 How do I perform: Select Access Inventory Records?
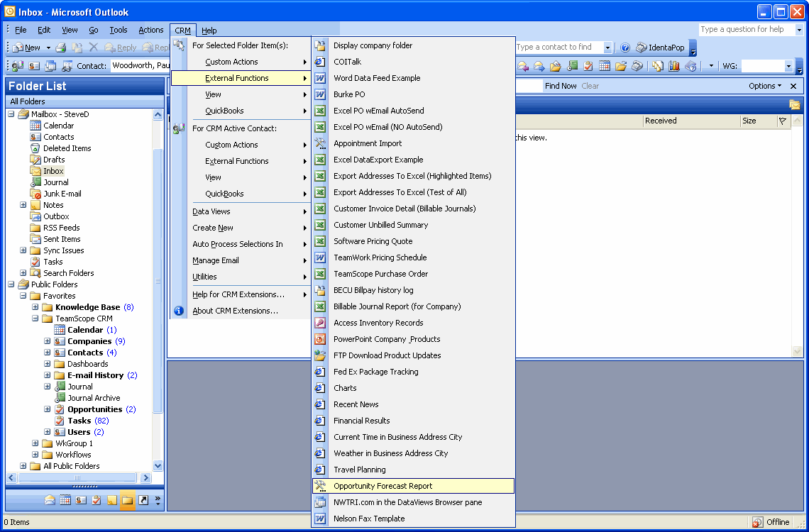[x=413, y=323]
